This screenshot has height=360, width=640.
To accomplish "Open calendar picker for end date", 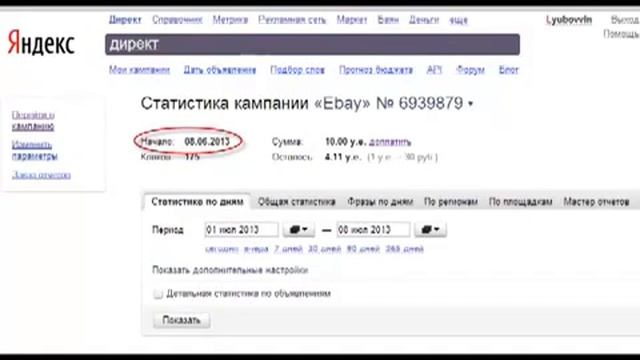I will point(431,230).
